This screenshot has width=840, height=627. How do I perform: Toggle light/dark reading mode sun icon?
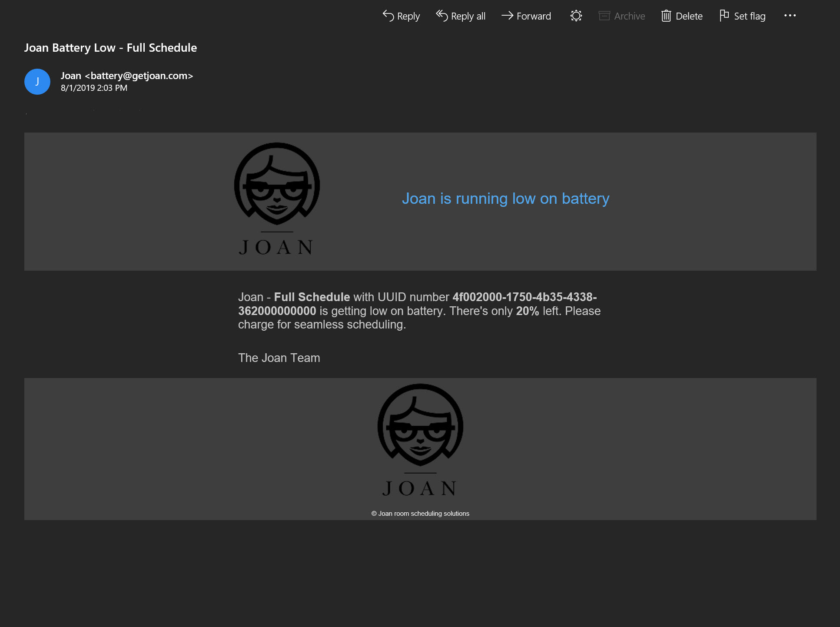pos(576,16)
